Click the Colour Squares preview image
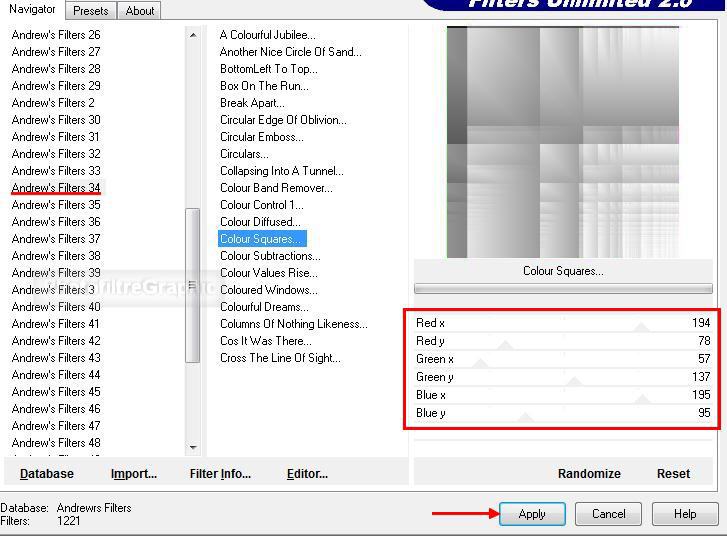727x536 pixels. click(562, 142)
